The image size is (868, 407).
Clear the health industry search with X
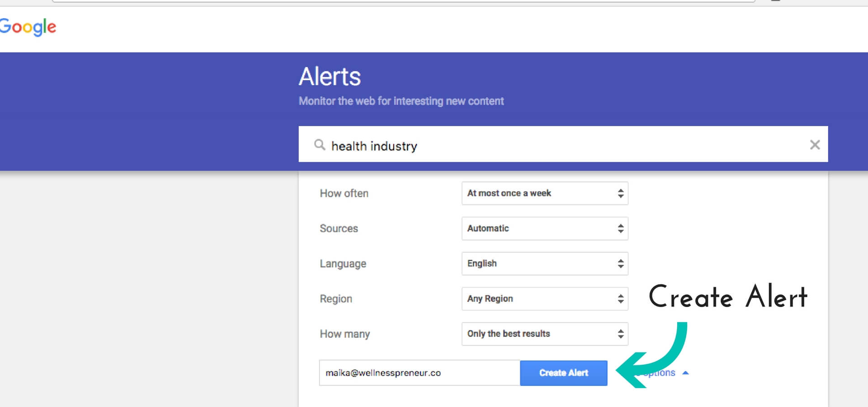[x=815, y=145]
